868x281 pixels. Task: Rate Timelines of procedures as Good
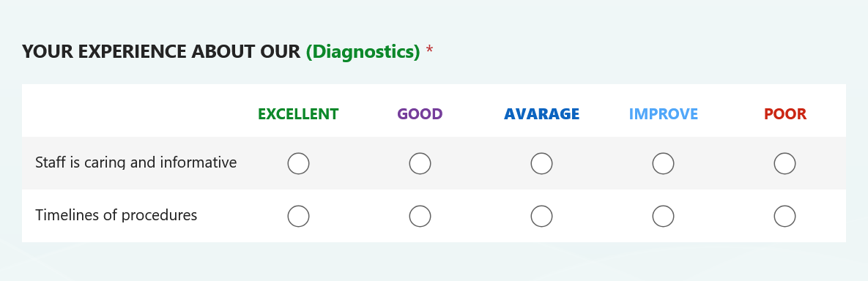tap(420, 217)
